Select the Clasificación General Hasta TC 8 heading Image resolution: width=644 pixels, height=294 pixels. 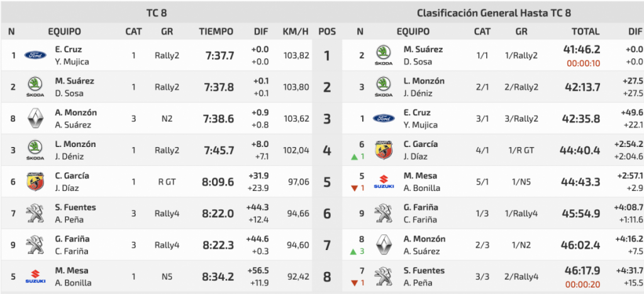click(494, 12)
